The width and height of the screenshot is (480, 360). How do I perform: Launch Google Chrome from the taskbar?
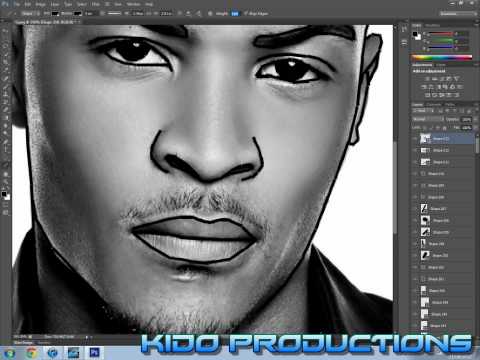tap(32, 352)
